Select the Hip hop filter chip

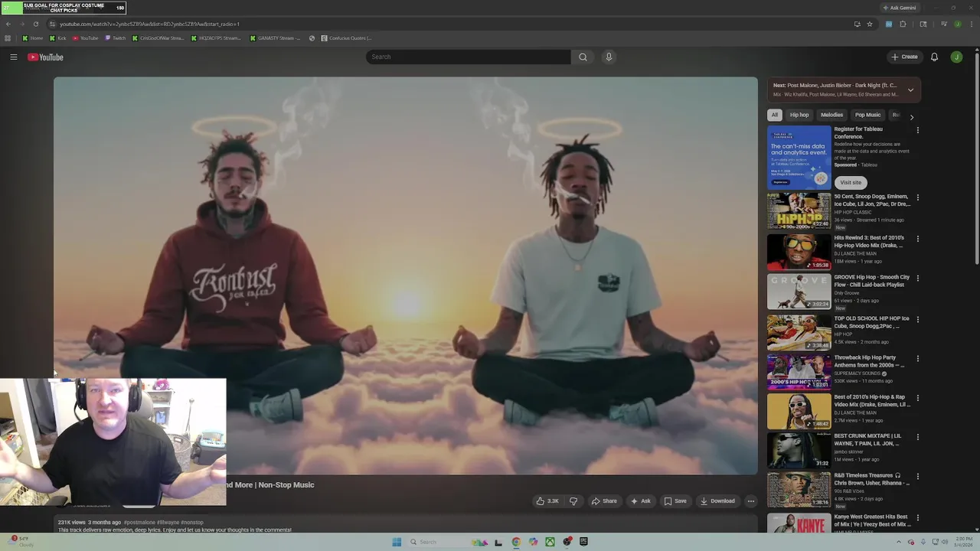coord(799,115)
